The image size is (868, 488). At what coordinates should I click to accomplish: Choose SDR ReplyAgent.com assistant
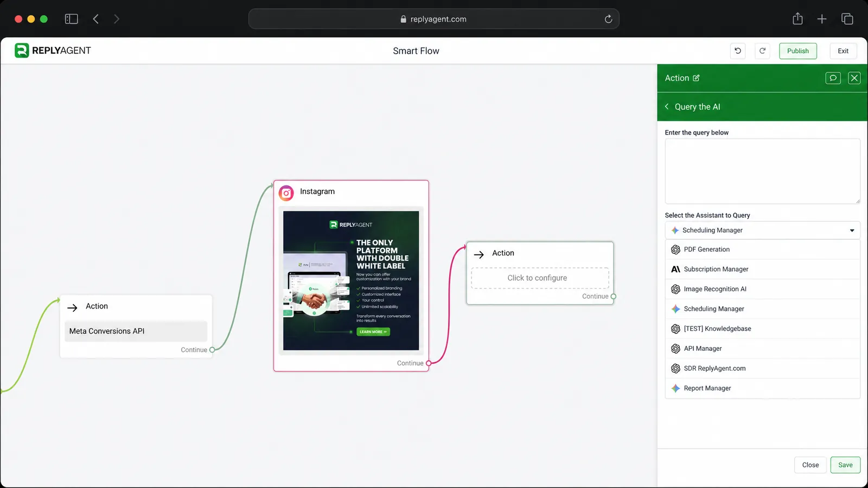pyautogui.click(x=763, y=369)
